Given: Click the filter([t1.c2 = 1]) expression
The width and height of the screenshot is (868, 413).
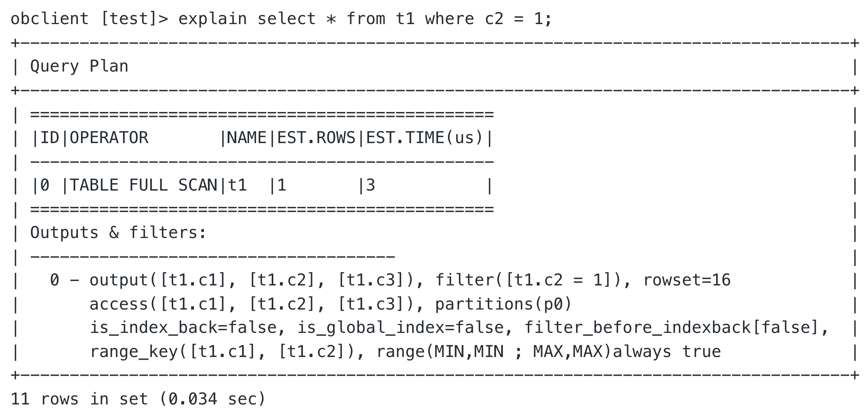Looking at the screenshot, I should [529, 280].
